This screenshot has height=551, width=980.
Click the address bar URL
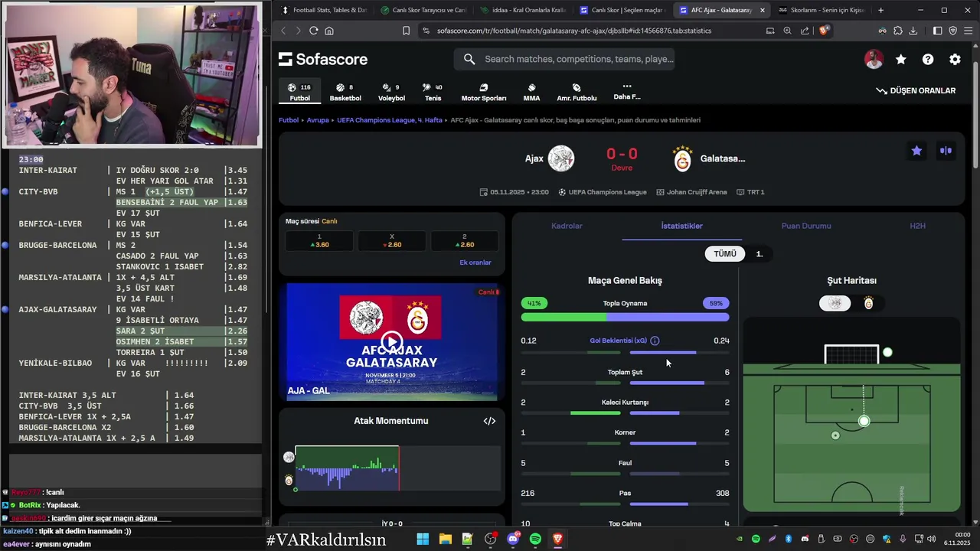click(574, 31)
